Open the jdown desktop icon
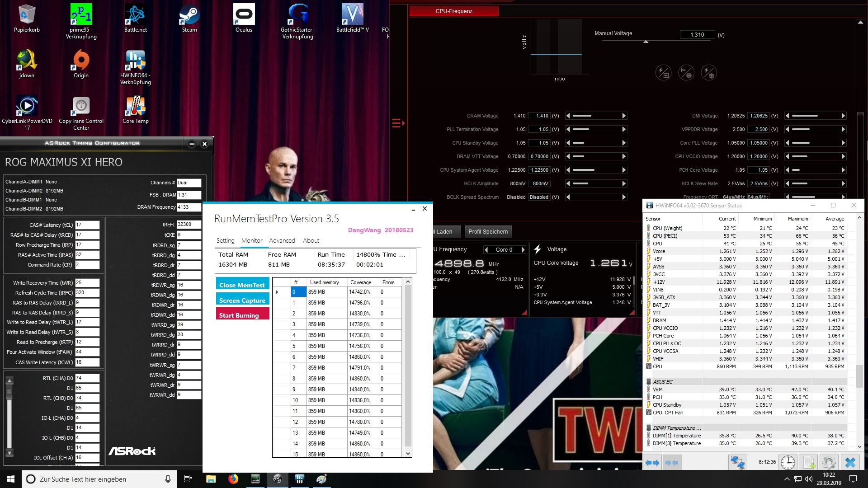 coord(27,64)
